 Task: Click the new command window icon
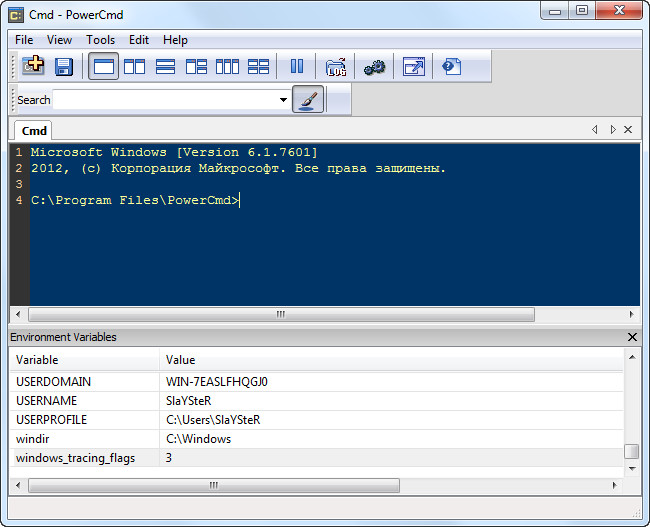tap(33, 67)
